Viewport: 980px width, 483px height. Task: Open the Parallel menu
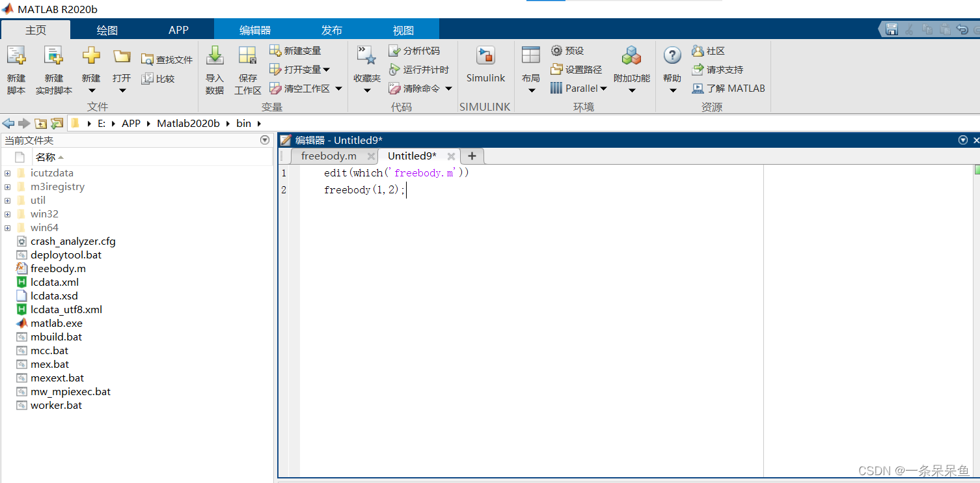[578, 89]
